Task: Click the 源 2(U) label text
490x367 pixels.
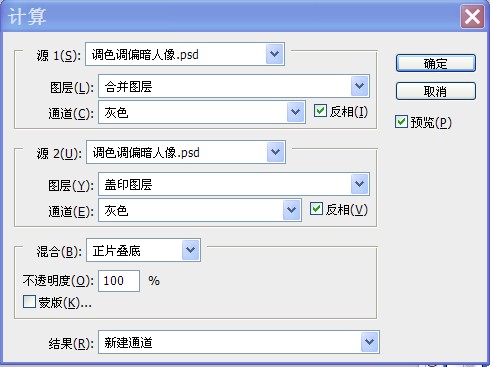Action: coord(59,154)
